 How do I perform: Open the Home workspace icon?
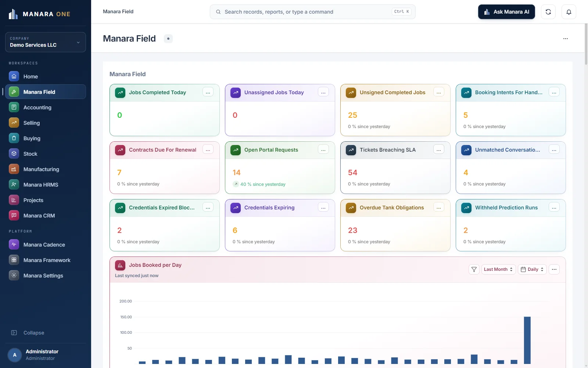[x=14, y=76]
